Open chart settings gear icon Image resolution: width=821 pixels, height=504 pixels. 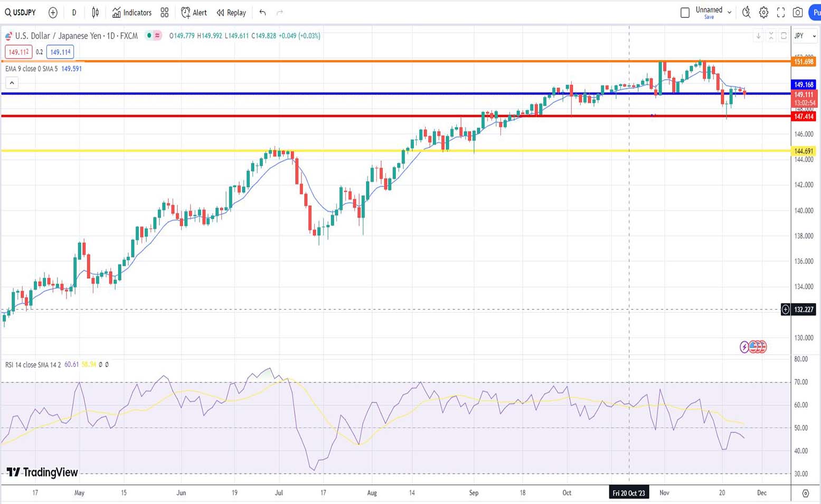pyautogui.click(x=763, y=13)
